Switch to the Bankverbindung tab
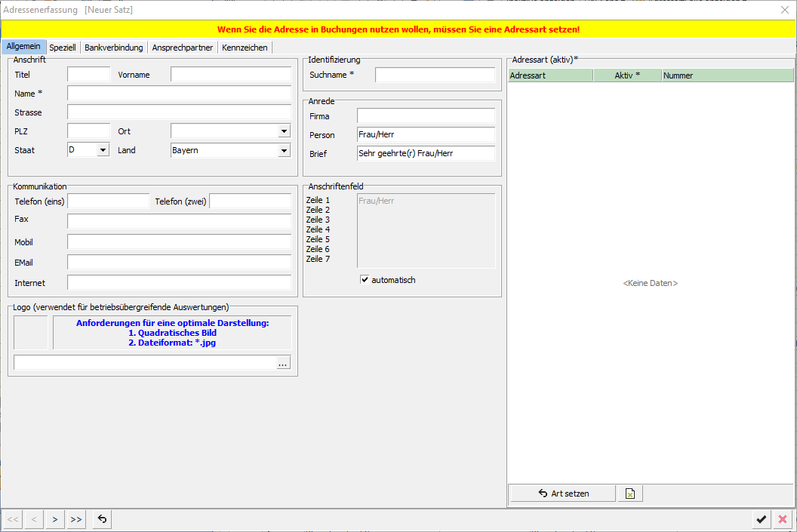797x532 pixels. coord(113,47)
